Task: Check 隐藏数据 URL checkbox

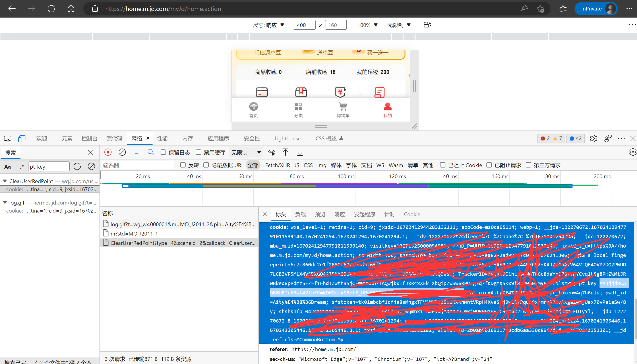Action: click(x=206, y=165)
